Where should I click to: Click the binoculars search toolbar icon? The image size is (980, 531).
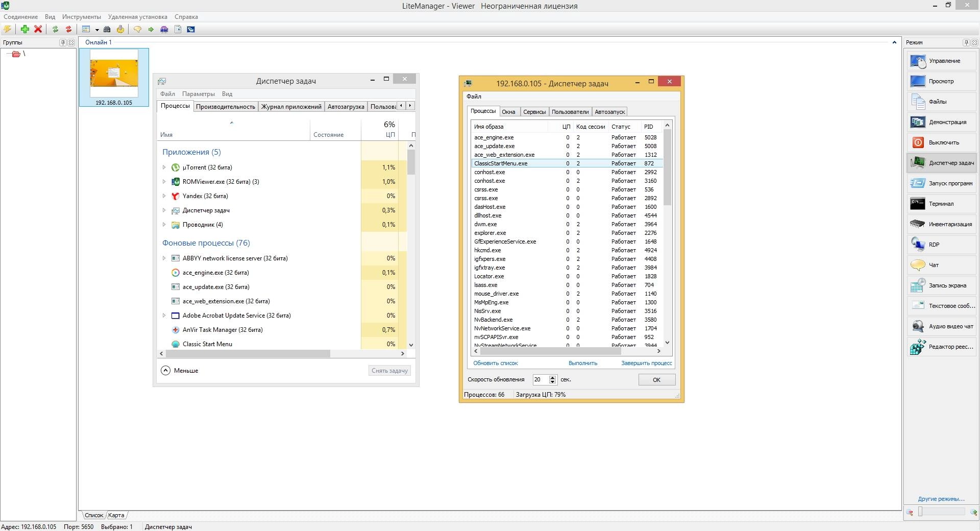point(107,29)
